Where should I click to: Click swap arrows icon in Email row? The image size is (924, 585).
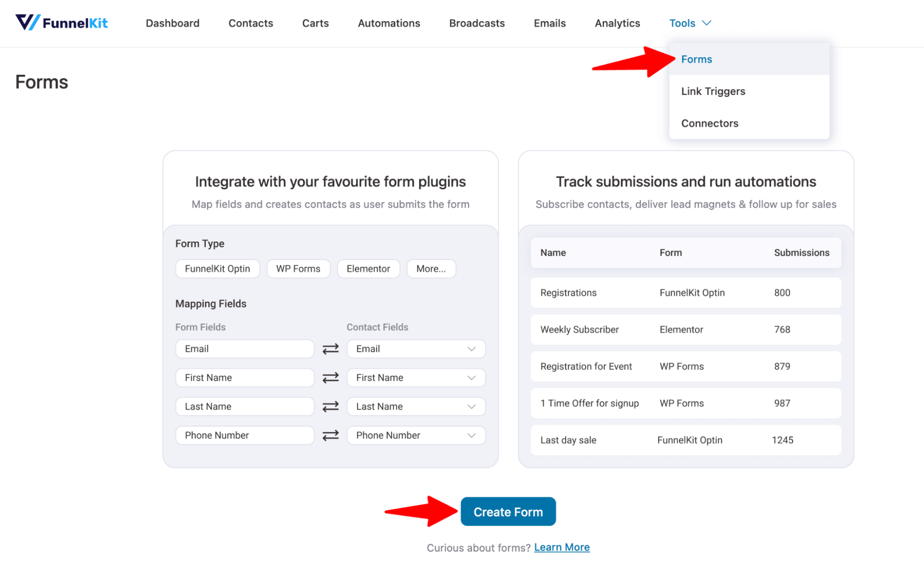coord(330,349)
